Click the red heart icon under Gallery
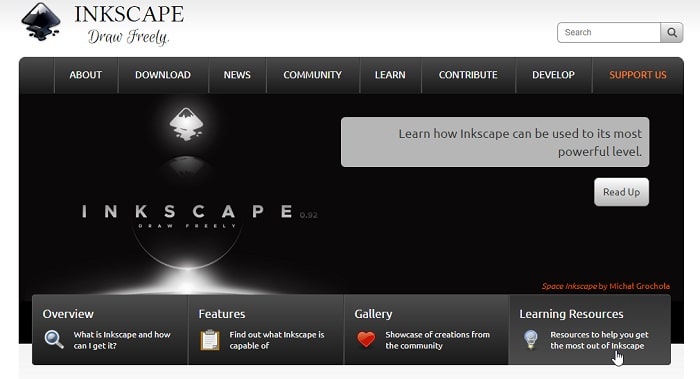 (366, 340)
